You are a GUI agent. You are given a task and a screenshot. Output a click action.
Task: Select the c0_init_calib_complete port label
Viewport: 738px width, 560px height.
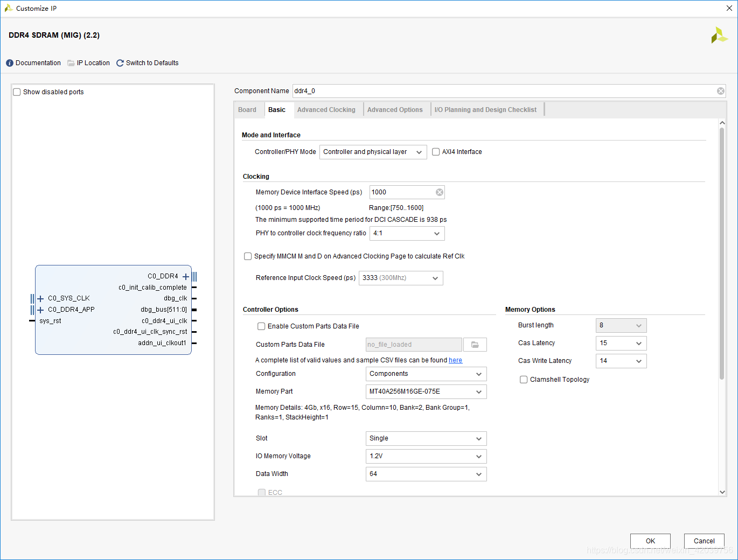152,288
